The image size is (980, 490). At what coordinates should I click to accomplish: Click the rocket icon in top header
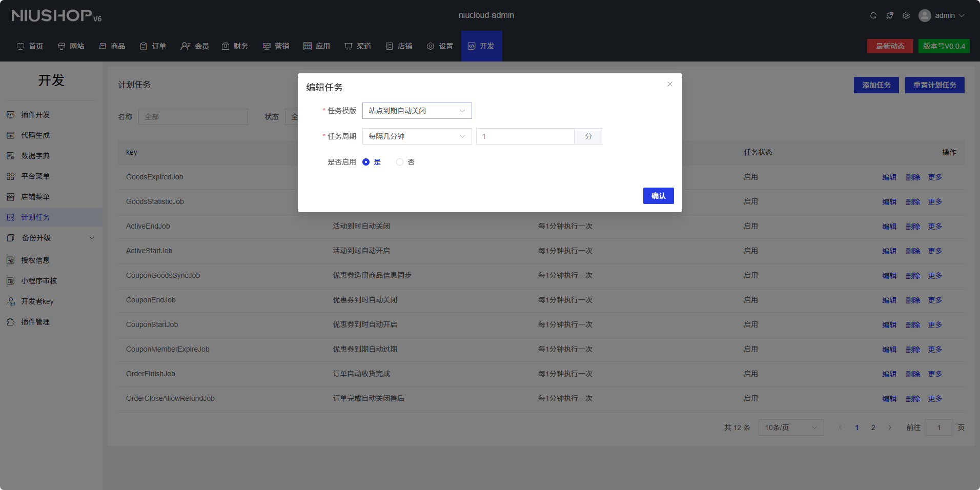point(890,15)
